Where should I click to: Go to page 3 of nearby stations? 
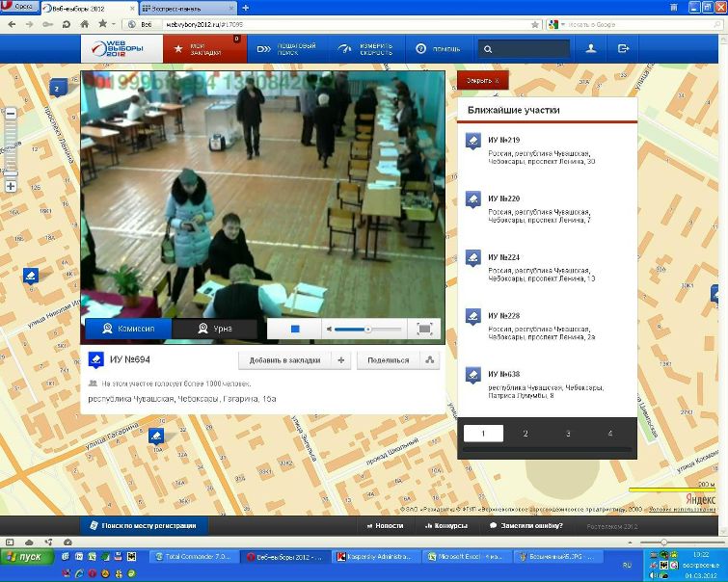(x=568, y=434)
